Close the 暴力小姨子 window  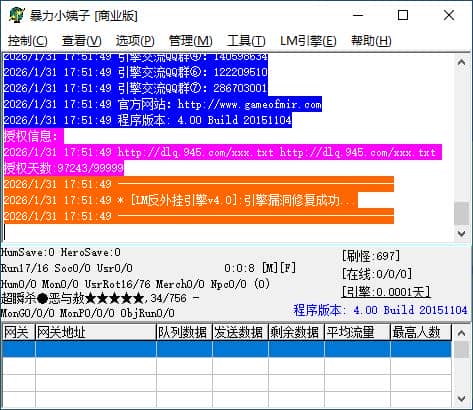pos(449,15)
